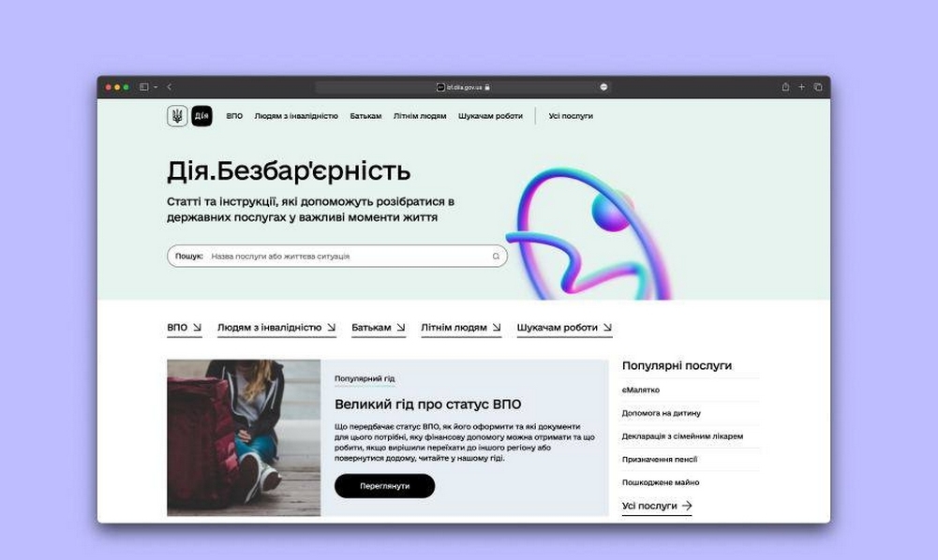Open Батькам in top navigation
Image resolution: width=938 pixels, height=560 pixels.
click(x=365, y=116)
